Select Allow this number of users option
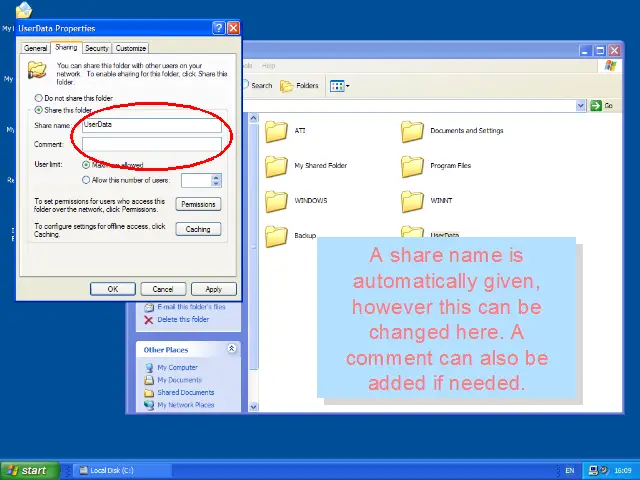Image resolution: width=640 pixels, height=480 pixels. click(86, 180)
